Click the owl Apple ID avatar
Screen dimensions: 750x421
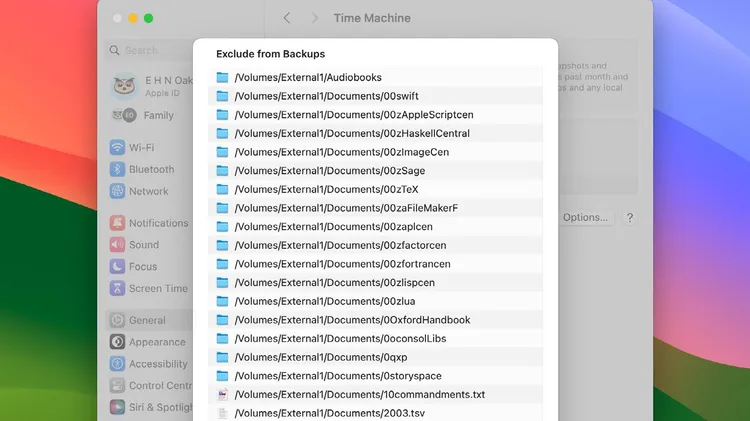click(124, 86)
